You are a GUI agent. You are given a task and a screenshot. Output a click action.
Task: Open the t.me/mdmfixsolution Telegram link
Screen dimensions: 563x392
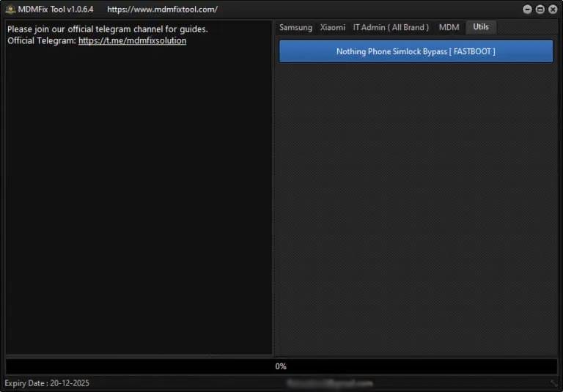[132, 41]
